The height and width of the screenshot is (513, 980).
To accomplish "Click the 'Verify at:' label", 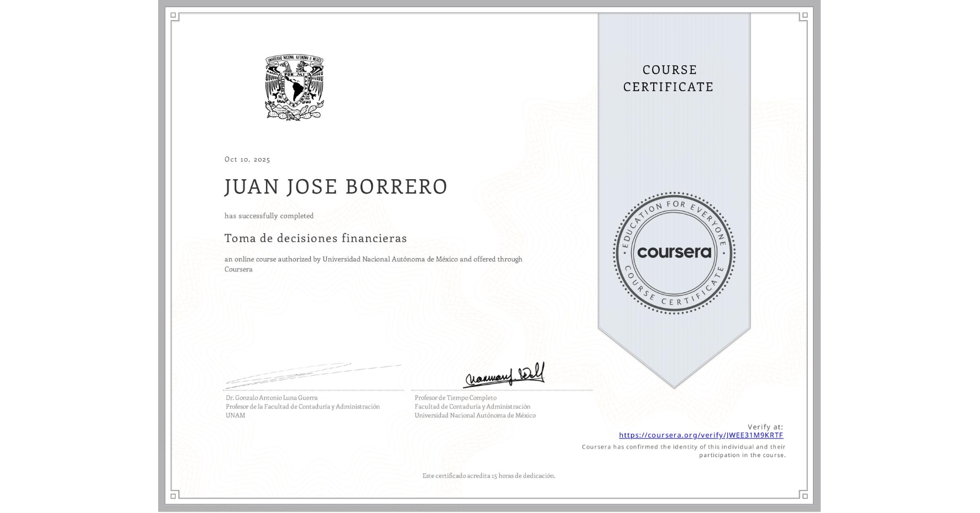I will point(765,427).
